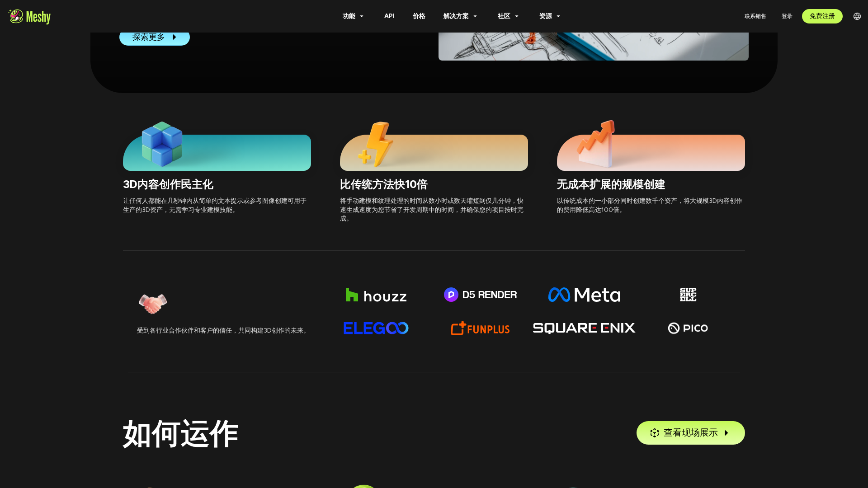Switch to the API page
The width and height of the screenshot is (868, 488).
coord(389,16)
